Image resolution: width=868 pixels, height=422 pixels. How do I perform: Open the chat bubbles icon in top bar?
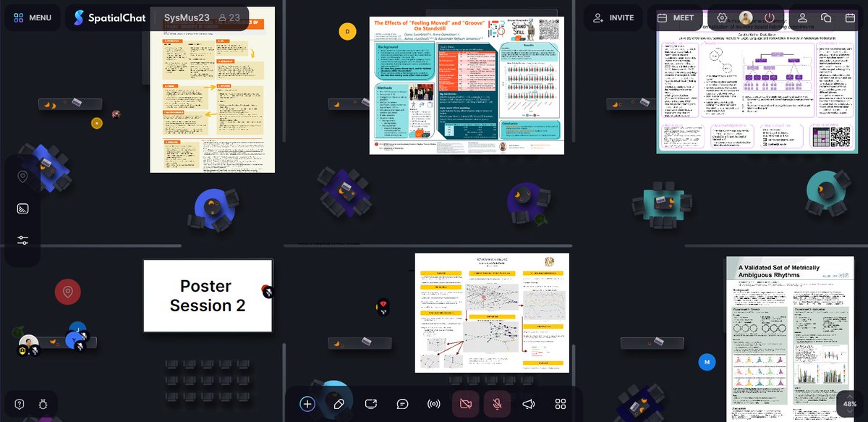[826, 17]
